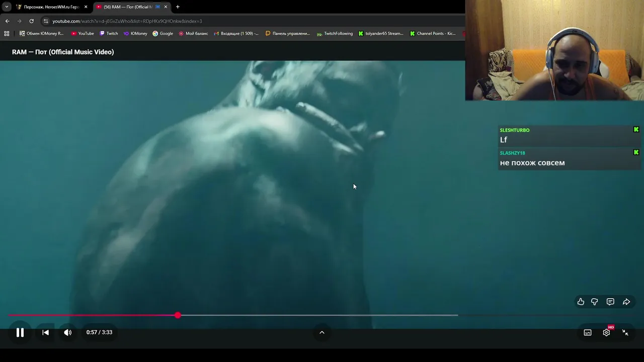Image resolution: width=644 pixels, height=362 pixels.
Task: Pause the video playback
Action: click(20, 332)
